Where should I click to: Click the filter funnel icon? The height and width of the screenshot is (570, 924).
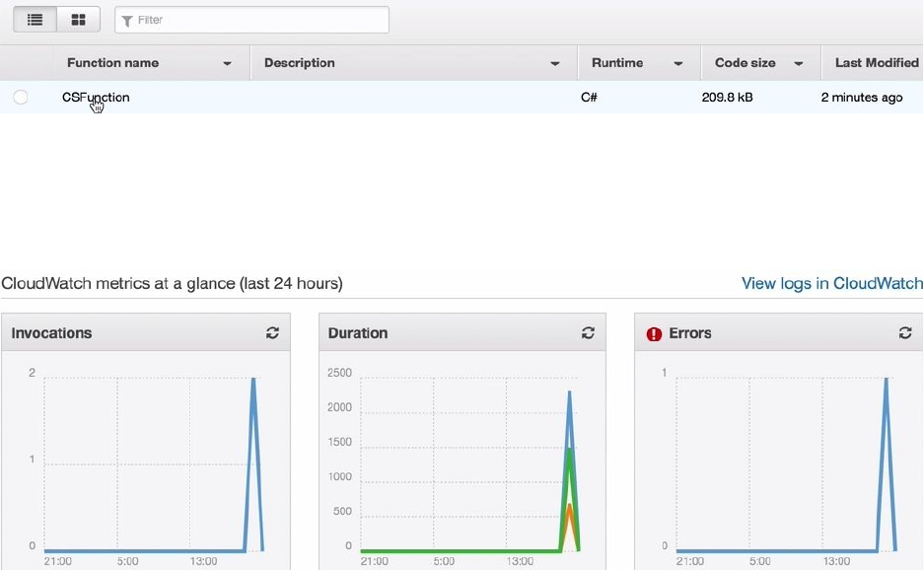coord(126,22)
